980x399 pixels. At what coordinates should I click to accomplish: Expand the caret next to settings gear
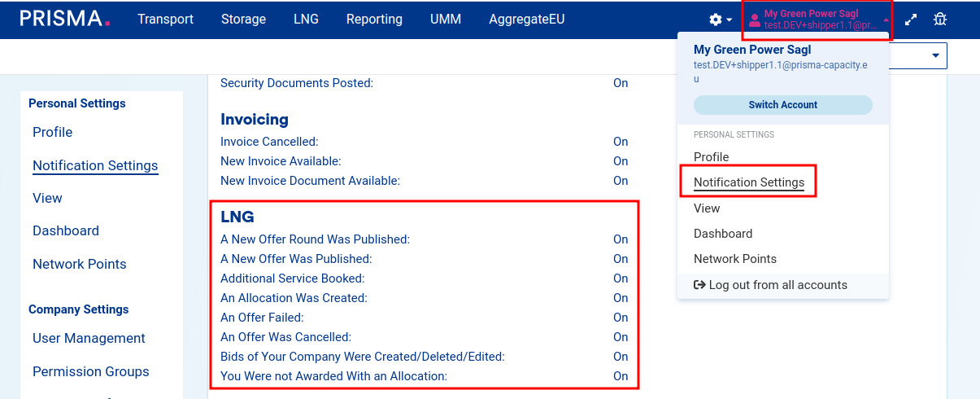click(x=730, y=20)
